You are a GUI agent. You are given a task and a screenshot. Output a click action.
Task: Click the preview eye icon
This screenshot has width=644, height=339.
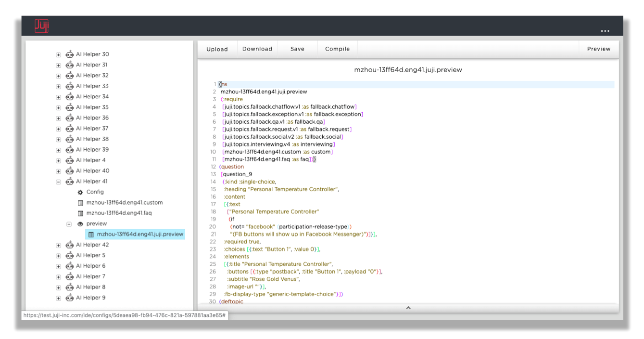pos(80,224)
